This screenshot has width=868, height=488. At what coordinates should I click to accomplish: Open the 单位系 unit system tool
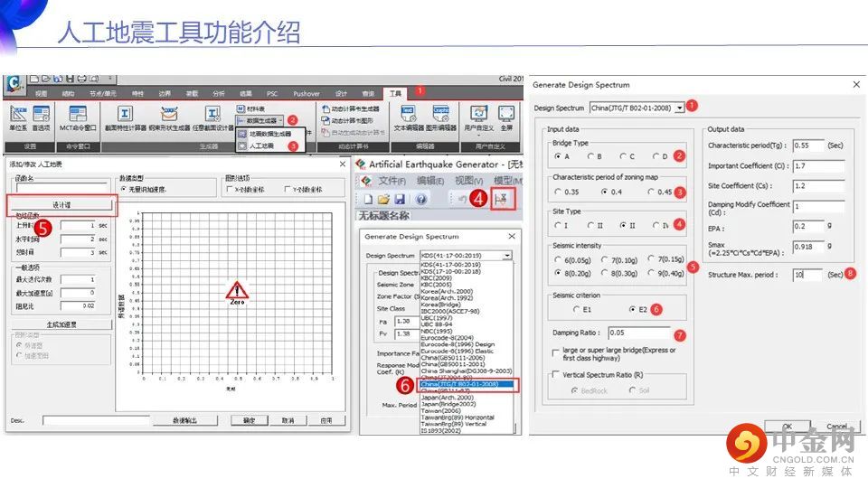point(18,118)
